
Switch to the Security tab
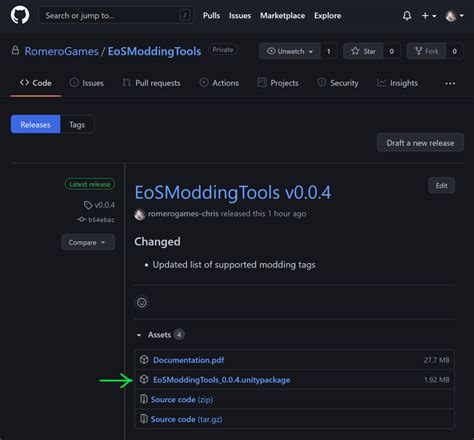[x=338, y=83]
